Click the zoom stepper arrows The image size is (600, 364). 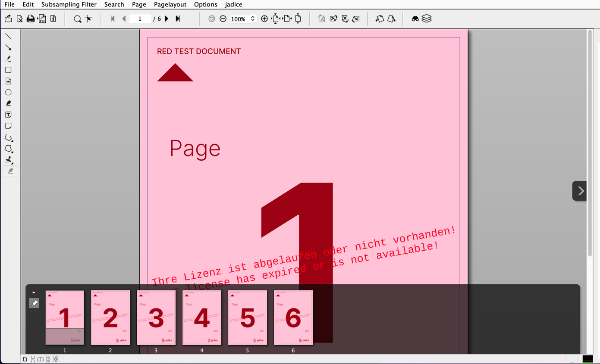253,19
